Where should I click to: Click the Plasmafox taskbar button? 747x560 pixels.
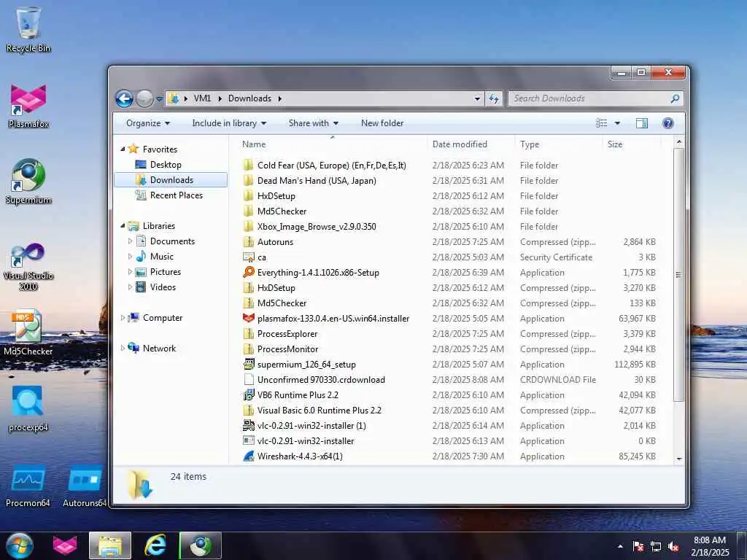tap(65, 545)
